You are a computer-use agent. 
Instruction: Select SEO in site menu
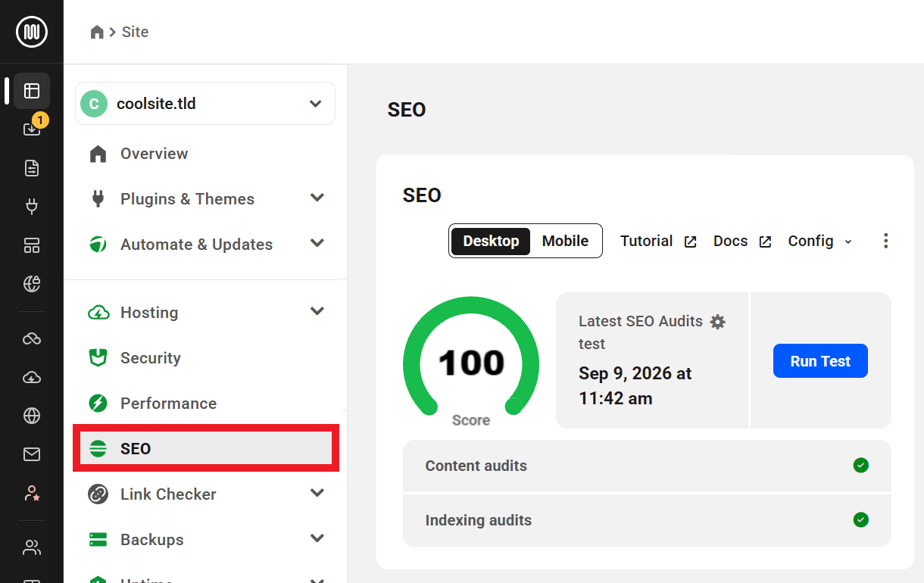(x=205, y=448)
